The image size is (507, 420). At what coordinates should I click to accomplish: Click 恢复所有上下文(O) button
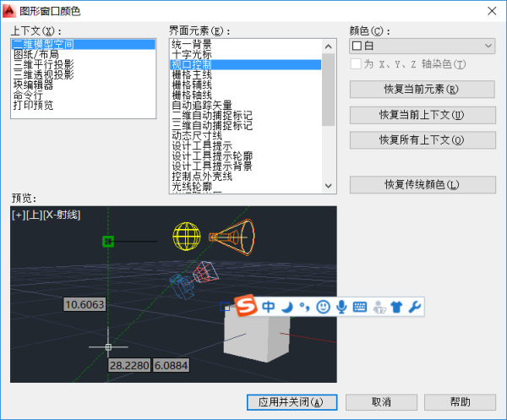422,140
